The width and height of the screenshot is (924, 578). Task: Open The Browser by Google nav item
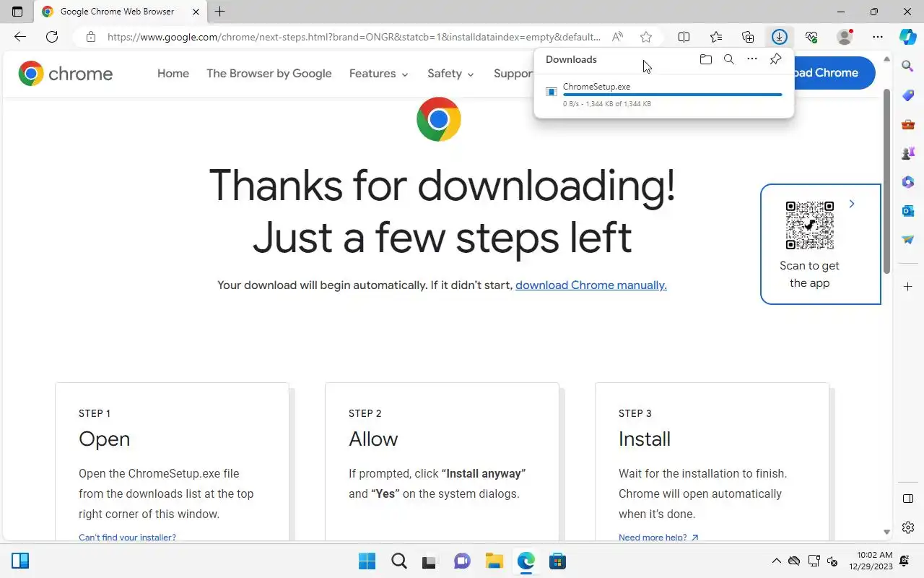pyautogui.click(x=269, y=73)
